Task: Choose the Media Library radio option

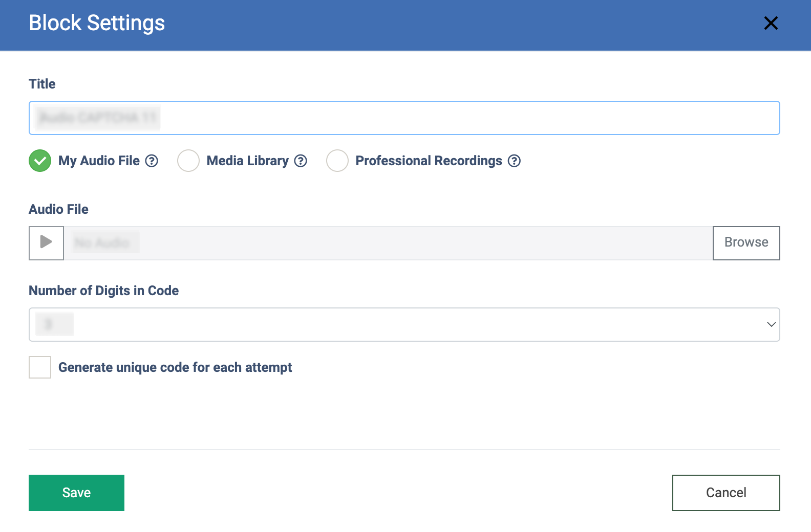Action: 188,161
